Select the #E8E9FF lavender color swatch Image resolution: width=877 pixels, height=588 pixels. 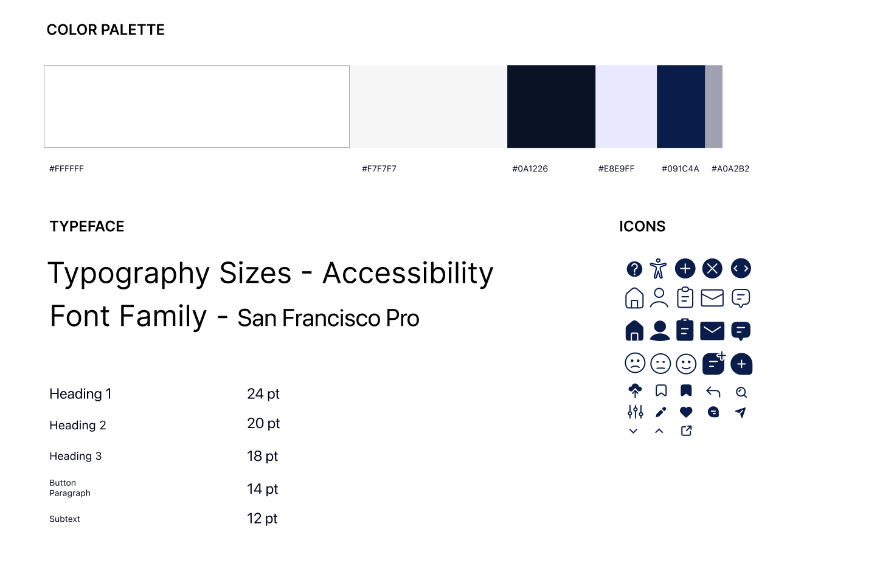(x=626, y=106)
